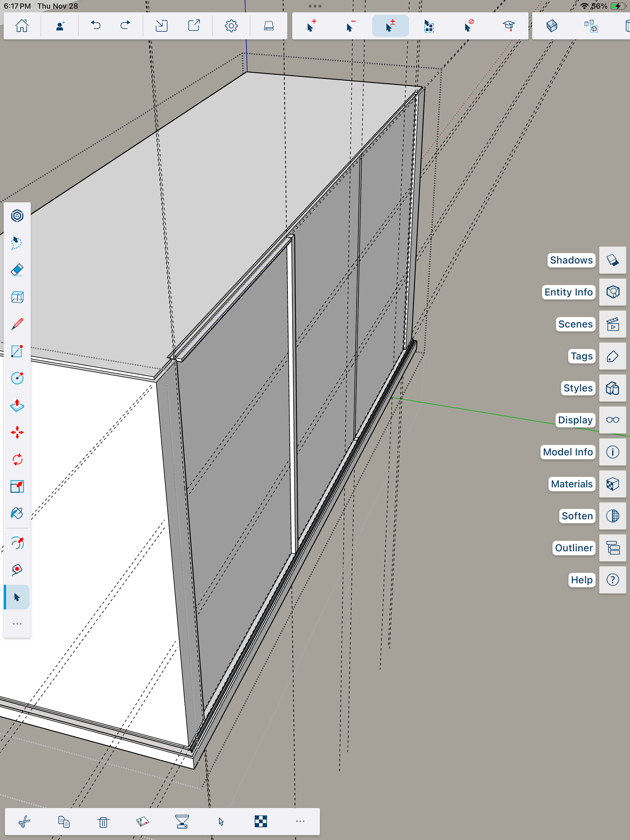Click the Outliner label
Viewport: 630px width, 840px height.
click(573, 548)
